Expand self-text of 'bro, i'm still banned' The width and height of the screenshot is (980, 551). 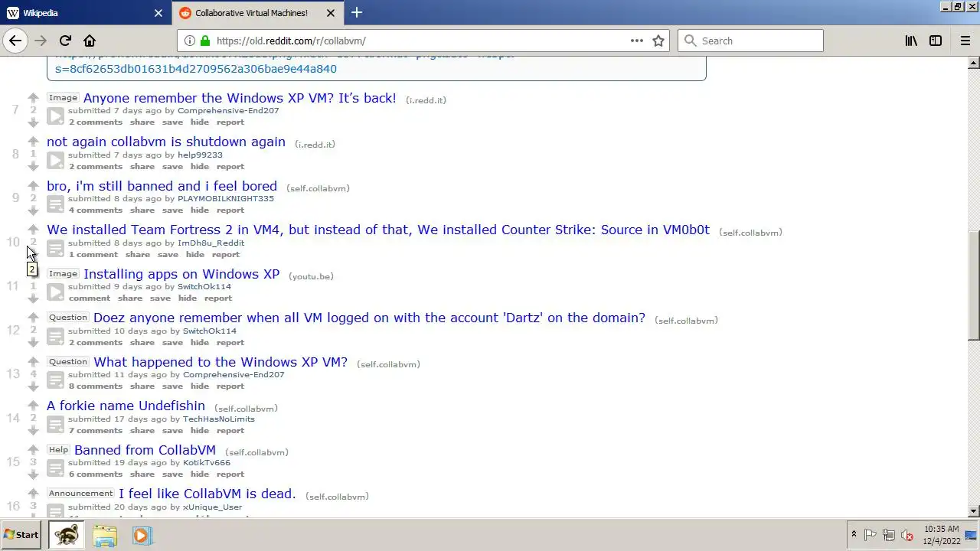pyautogui.click(x=55, y=204)
